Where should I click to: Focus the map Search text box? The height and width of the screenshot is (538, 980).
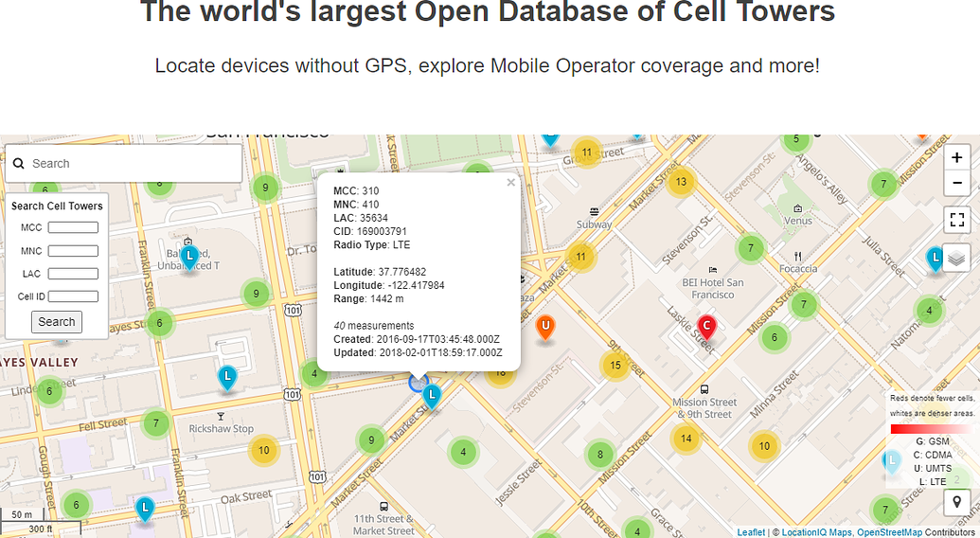tap(124, 163)
